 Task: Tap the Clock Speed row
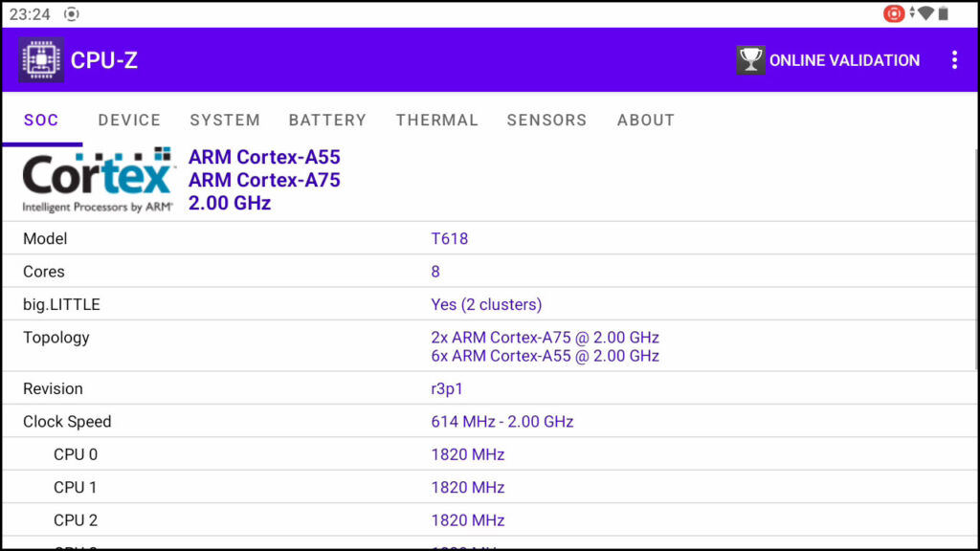point(490,422)
